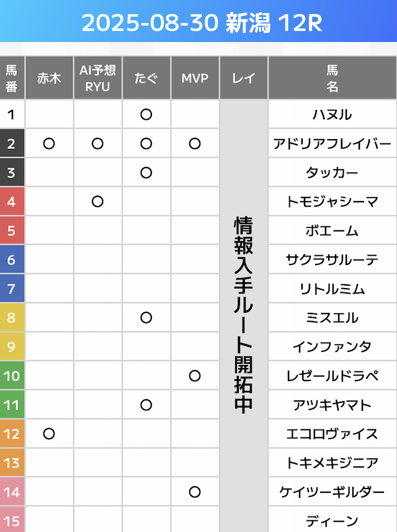Click the 情報入手ルート開拓中 banner

pos(243,315)
